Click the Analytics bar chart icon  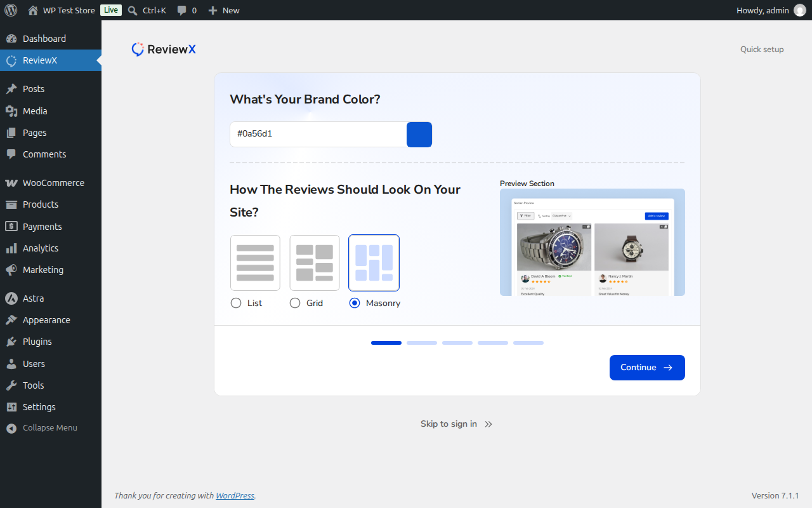tap(11, 248)
